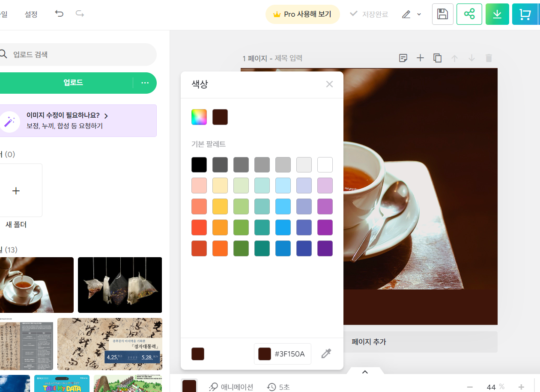This screenshot has height=392, width=540.
Task: Click the duplicate page icon
Action: click(437, 58)
